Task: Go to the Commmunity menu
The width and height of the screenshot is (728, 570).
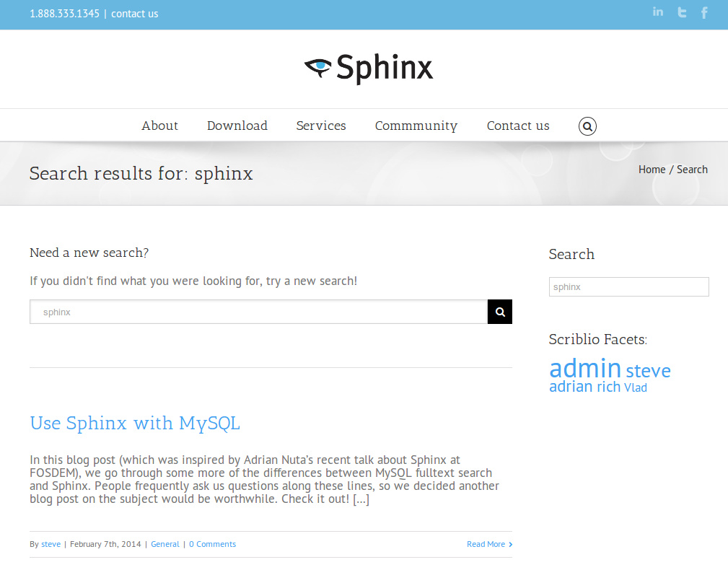Action: (x=416, y=126)
